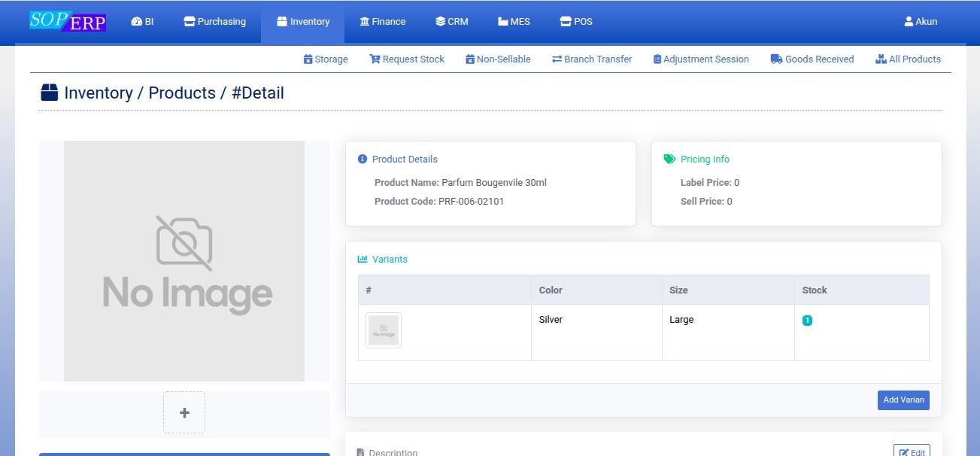
Task: Click the Request Stock cart icon
Action: (375, 59)
